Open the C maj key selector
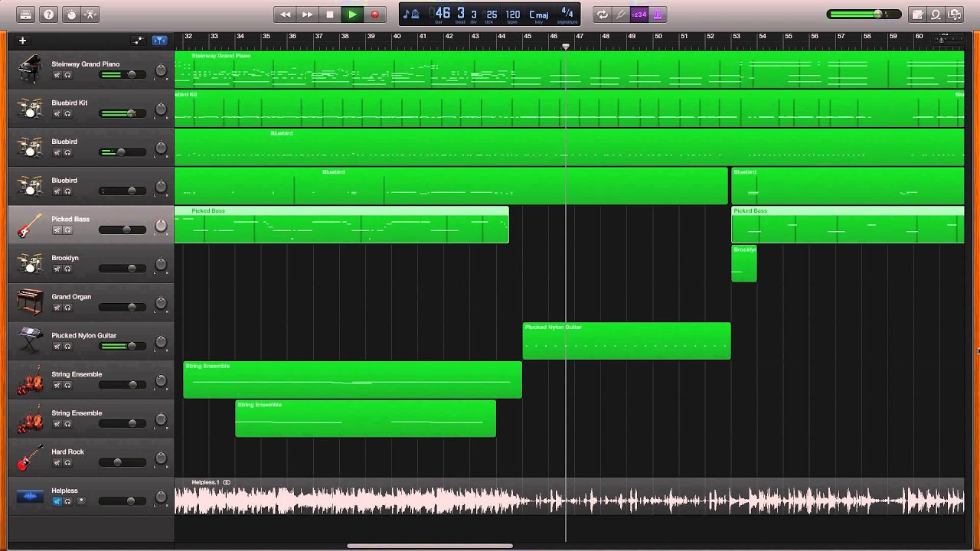980x551 pixels. pos(539,15)
